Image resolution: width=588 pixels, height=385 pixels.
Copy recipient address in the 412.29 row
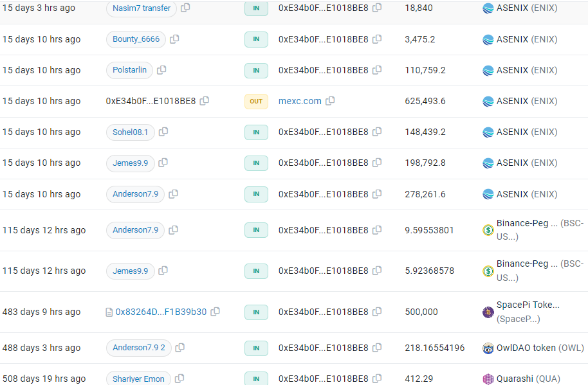coord(377,379)
